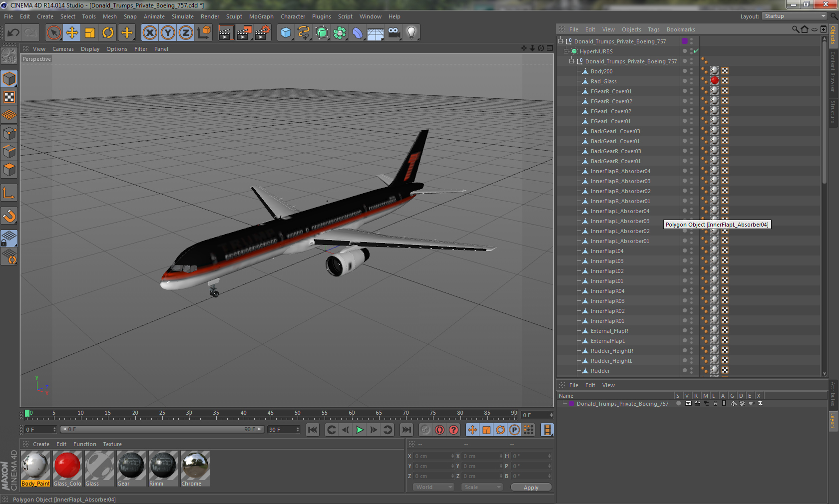Viewport: 839px width, 504px height.
Task: Enable the Axis tool
Action: (9, 193)
